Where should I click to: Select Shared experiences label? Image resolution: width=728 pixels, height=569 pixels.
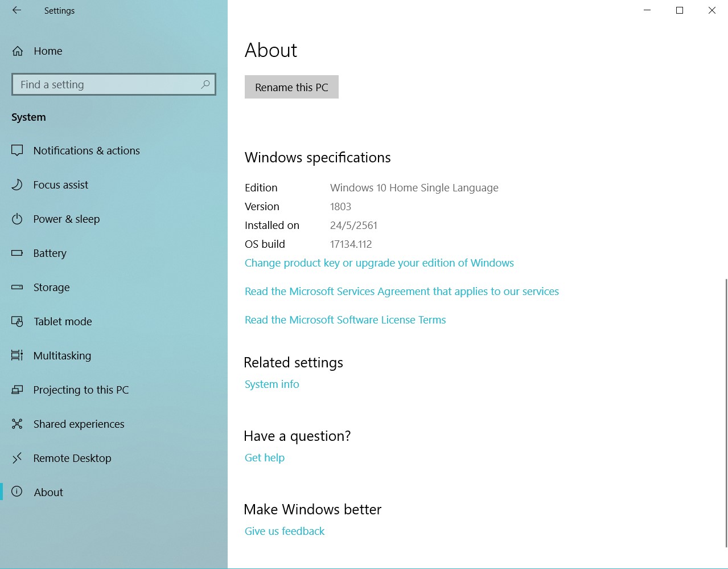(79, 424)
